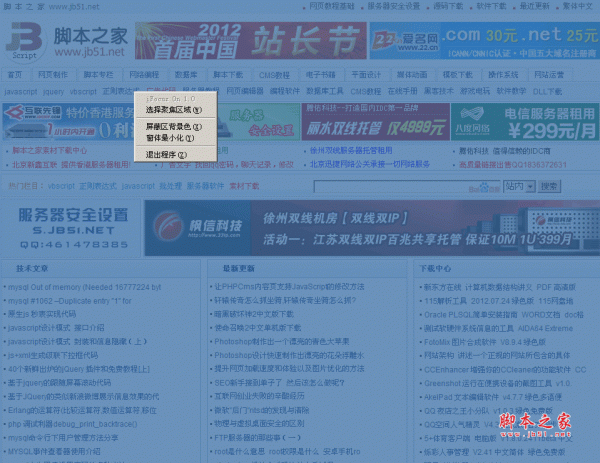
Task: Open the 媒体动画 navigation tab
Action: pos(412,75)
